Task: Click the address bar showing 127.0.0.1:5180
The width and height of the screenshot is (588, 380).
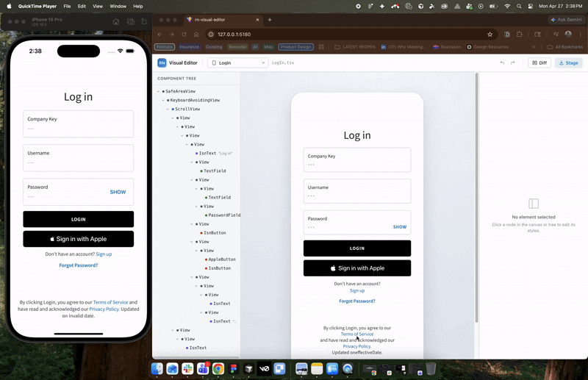Action: [x=351, y=34]
